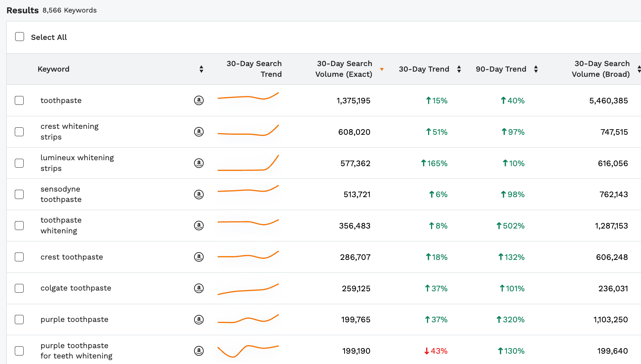View the lumineux whitening strips trend sparkline
Image resolution: width=641 pixels, height=364 pixels.
click(248, 163)
